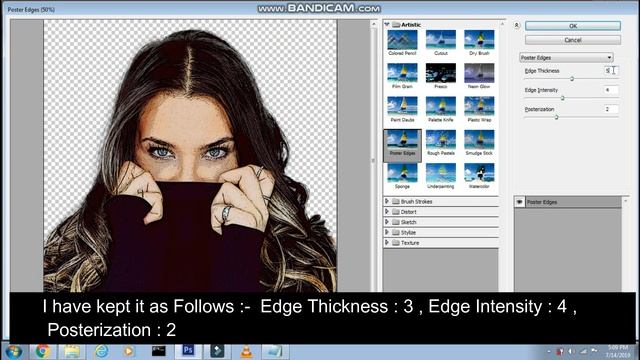This screenshot has height=360, width=640.
Task: Click the Edge Intensity slider handle
Action: tap(562, 98)
